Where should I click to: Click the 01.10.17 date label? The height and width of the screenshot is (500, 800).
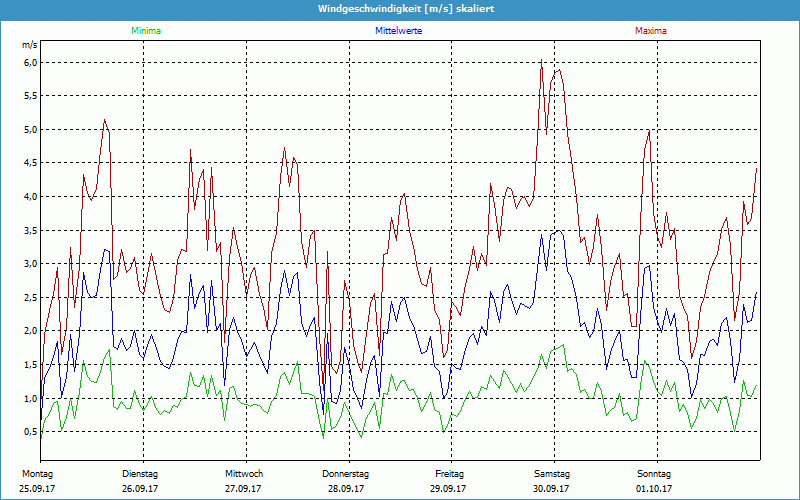(x=654, y=489)
